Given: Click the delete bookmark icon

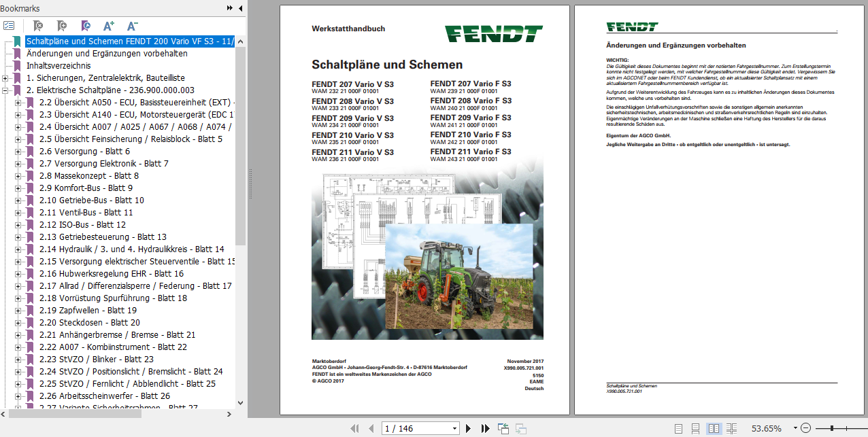Looking at the screenshot, I should pos(38,26).
